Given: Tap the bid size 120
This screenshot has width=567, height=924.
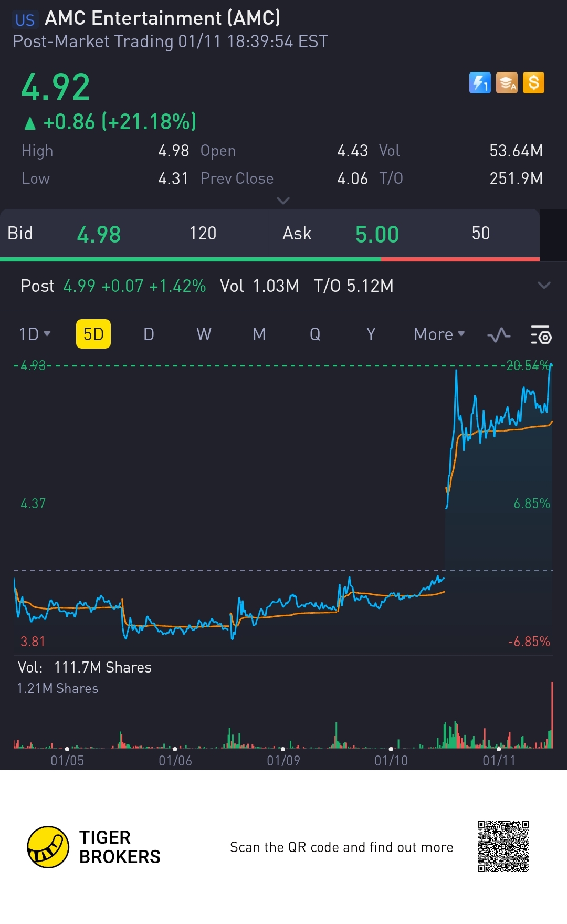Looking at the screenshot, I should point(203,233).
